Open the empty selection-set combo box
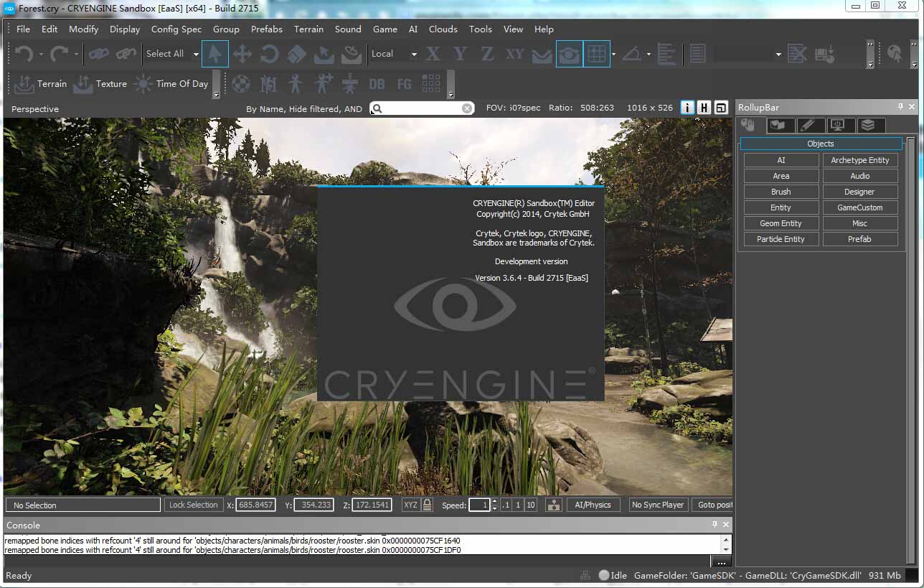The image size is (924, 588). coord(748,54)
